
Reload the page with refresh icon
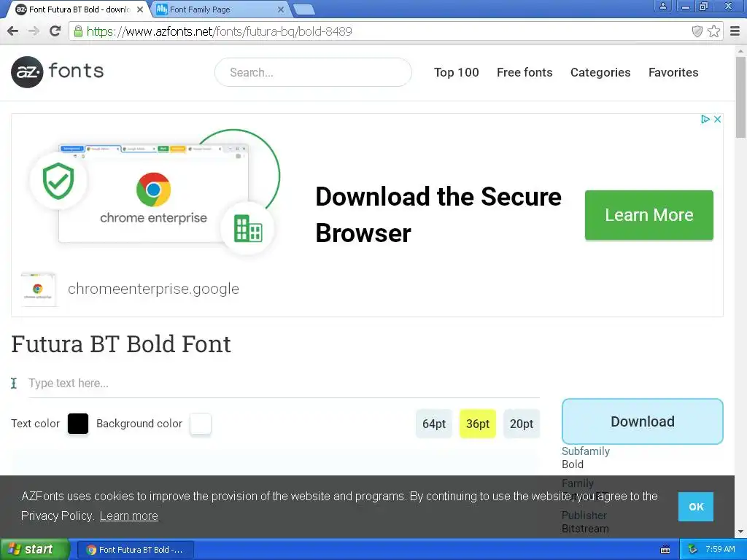click(x=55, y=31)
